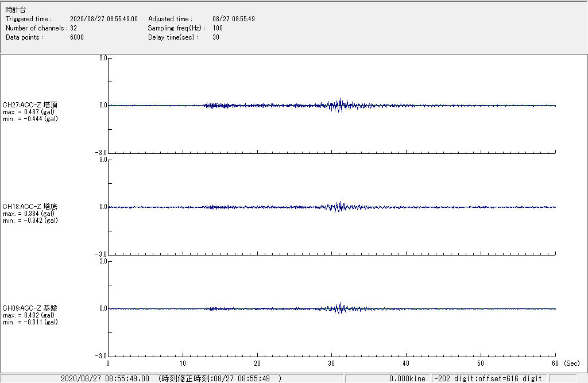Click the CH27 max 0.487 gal reading
Image resolution: width=588 pixels, height=383 pixels.
(x=28, y=112)
